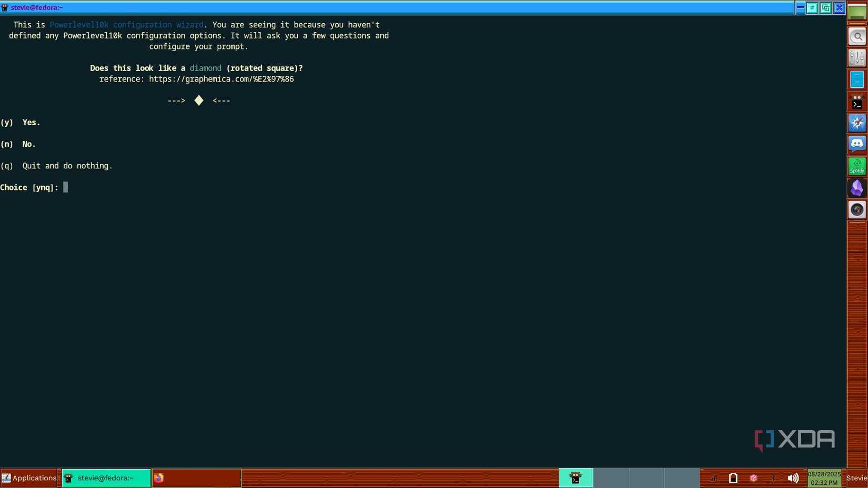This screenshot has width=868, height=488.
Task: Select No in the Powerlevel10k wizard
Action: pos(19,144)
